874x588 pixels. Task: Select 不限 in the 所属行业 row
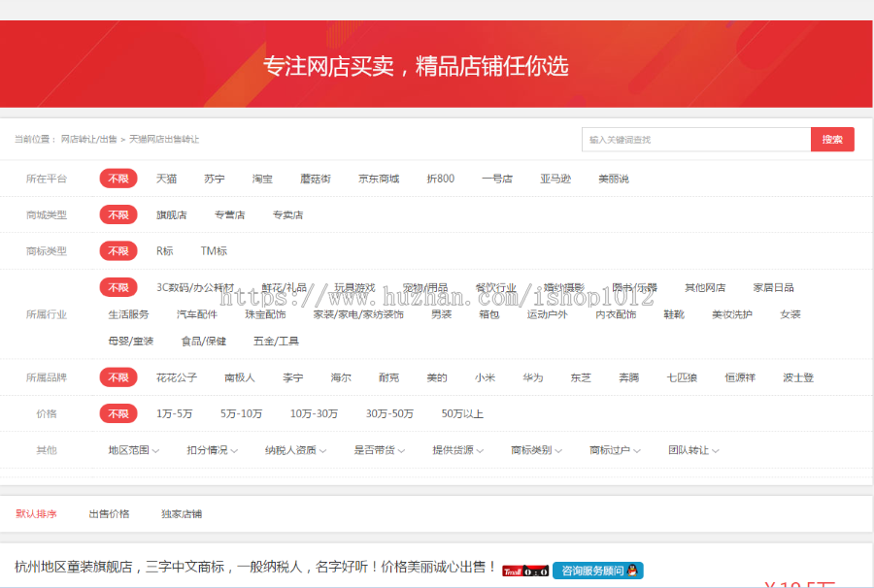(x=118, y=287)
